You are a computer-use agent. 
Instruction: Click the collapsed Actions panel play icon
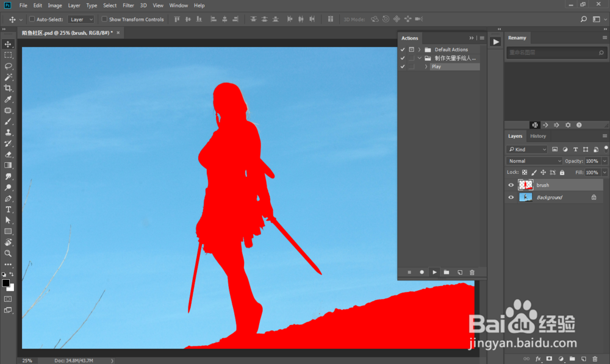[495, 41]
